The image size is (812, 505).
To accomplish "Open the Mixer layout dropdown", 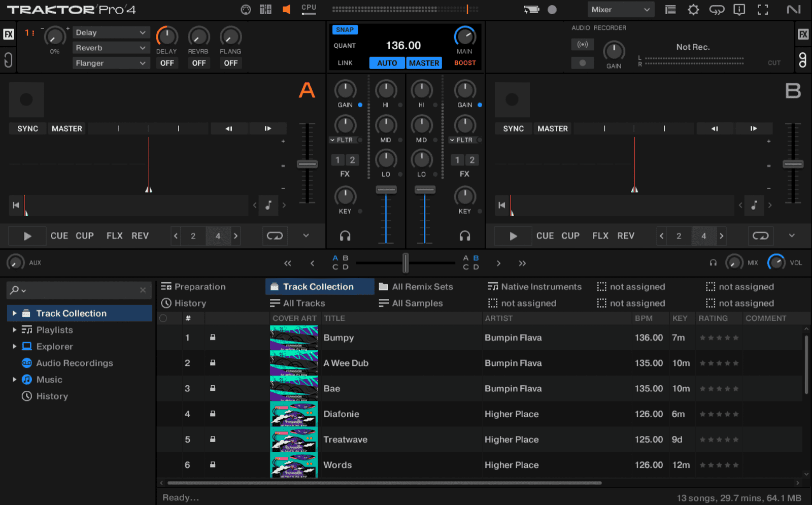I will 621,10.
